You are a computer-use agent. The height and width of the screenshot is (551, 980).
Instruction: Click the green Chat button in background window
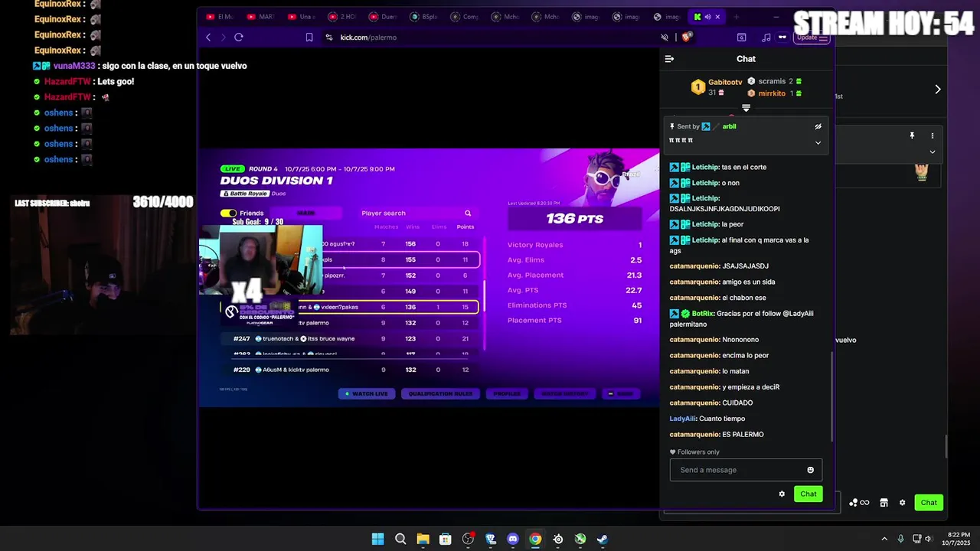(x=929, y=503)
